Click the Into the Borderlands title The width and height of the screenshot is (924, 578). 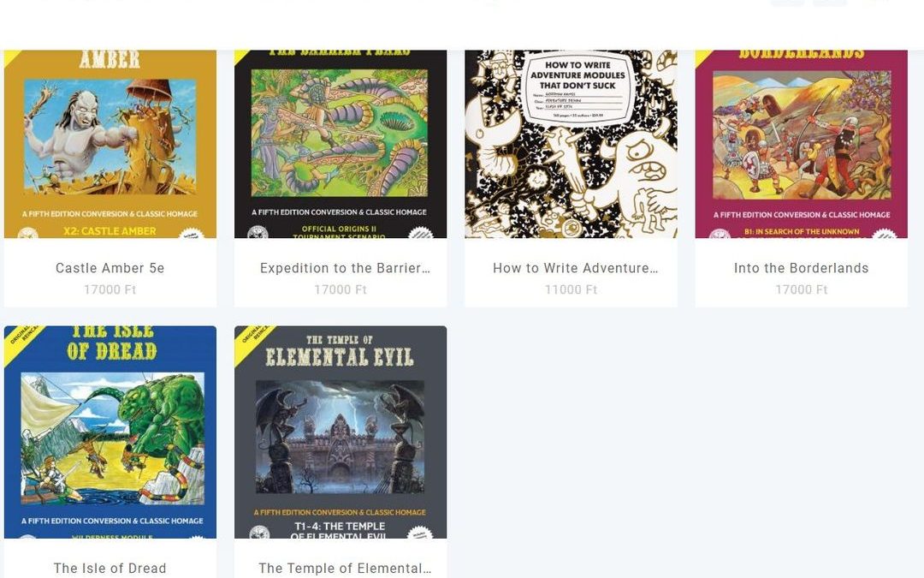pos(802,268)
